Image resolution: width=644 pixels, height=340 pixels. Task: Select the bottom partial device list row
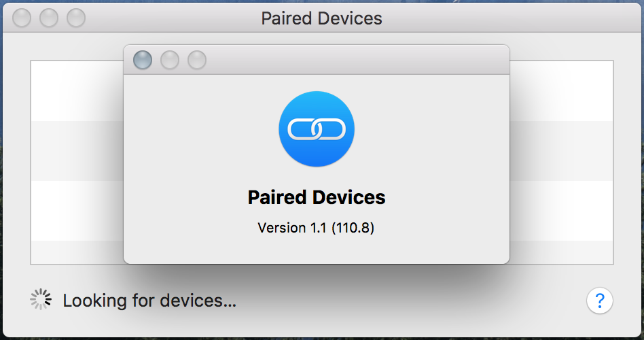point(76,252)
